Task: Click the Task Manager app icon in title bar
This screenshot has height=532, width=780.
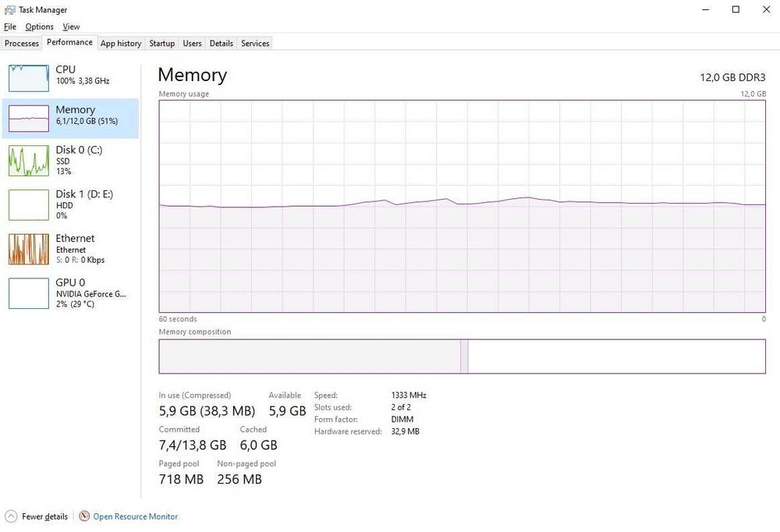Action: pos(9,9)
